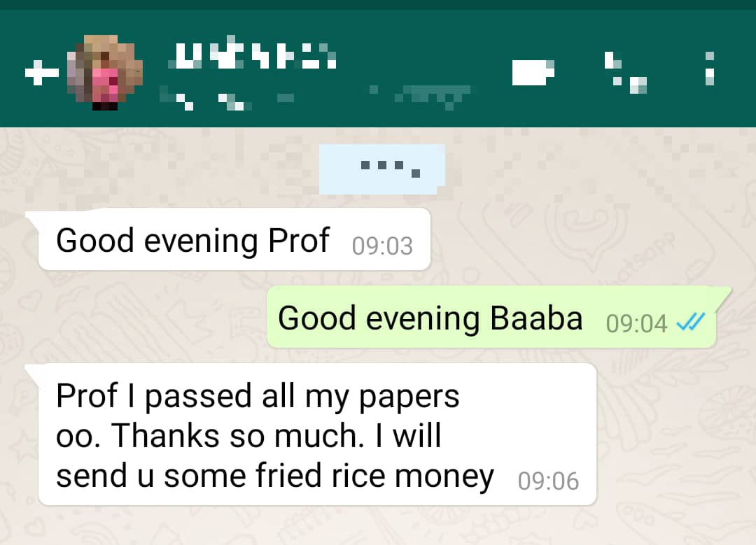This screenshot has height=545, width=756.
Task: Select the "Good evening Prof" message bubble
Action: (234, 239)
